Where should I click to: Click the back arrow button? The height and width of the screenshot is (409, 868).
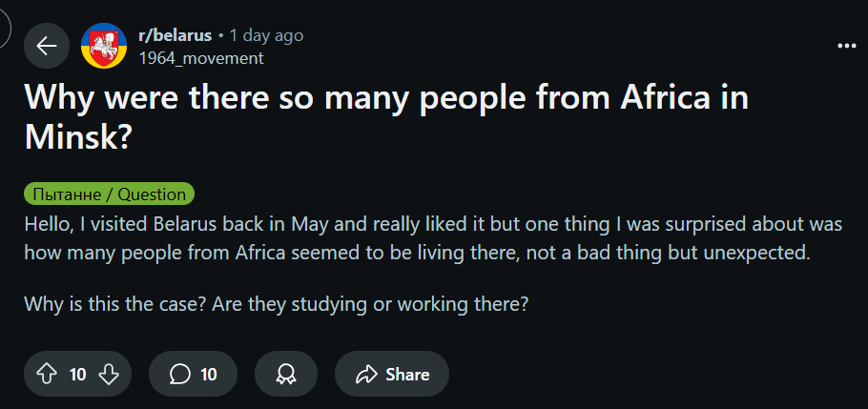pos(46,46)
